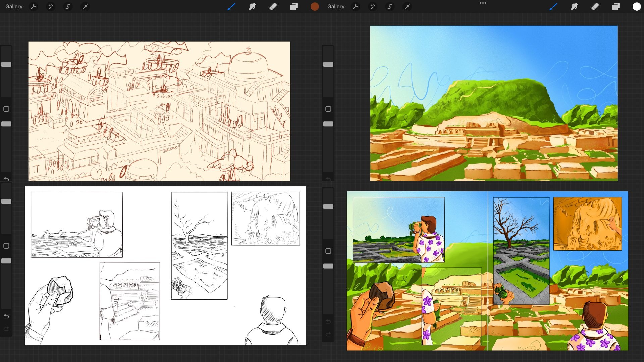Viewport: 644px width, 362px height.
Task: Click undo arrow beside comic line art
Action: [6, 316]
